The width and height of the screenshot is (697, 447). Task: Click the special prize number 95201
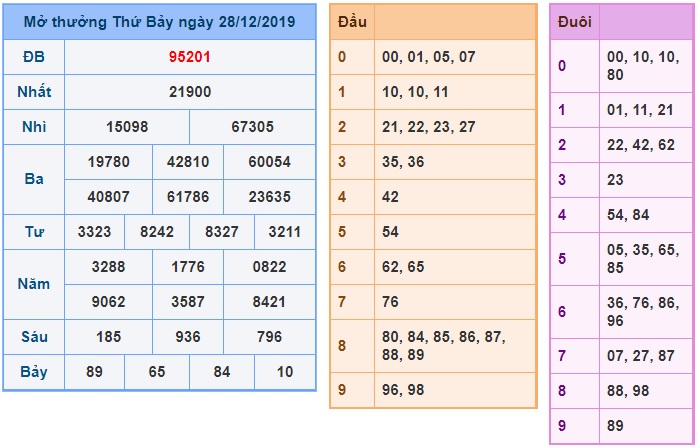190,57
